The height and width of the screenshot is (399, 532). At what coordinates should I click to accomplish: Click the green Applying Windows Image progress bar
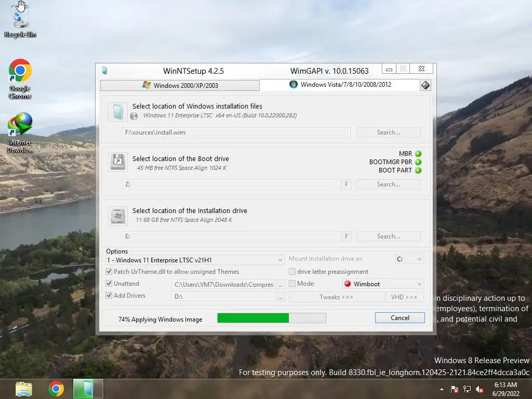(271, 318)
